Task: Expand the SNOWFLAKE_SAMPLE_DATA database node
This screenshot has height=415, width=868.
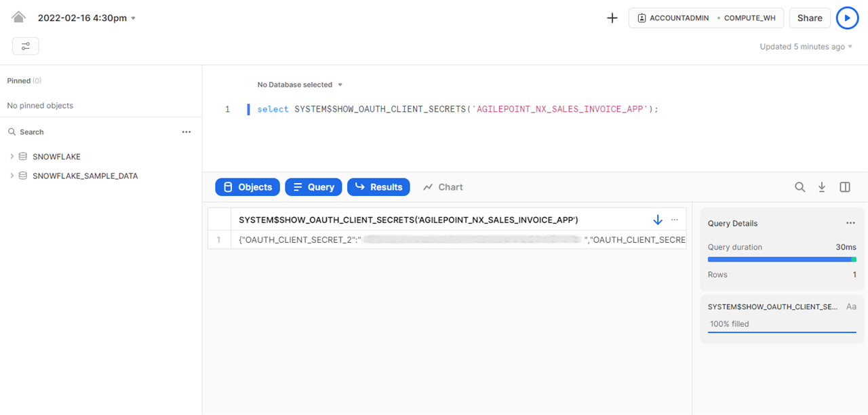Action: pos(12,176)
